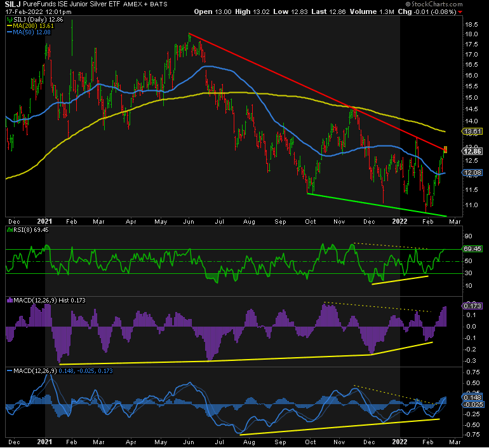Click the yellow 13.61 price tag on right axis
Viewport: 489px width, 448px height.
pyautogui.click(x=472, y=132)
